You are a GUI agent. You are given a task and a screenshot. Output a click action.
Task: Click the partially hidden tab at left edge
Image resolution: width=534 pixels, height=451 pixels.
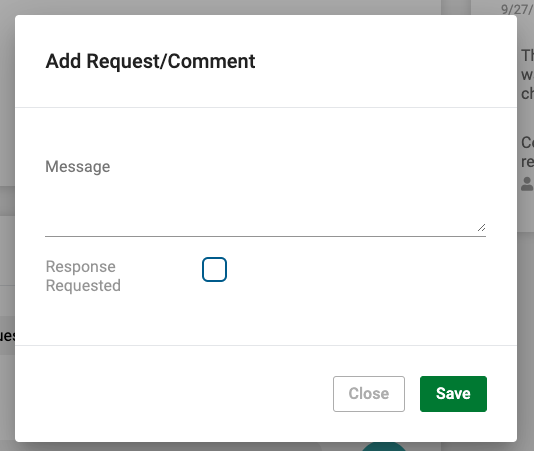(7, 336)
